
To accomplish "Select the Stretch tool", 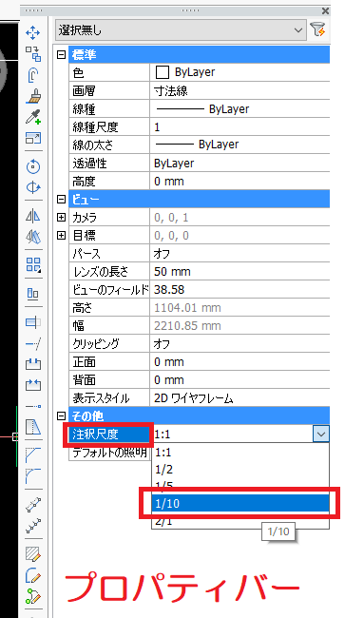I will [33, 427].
